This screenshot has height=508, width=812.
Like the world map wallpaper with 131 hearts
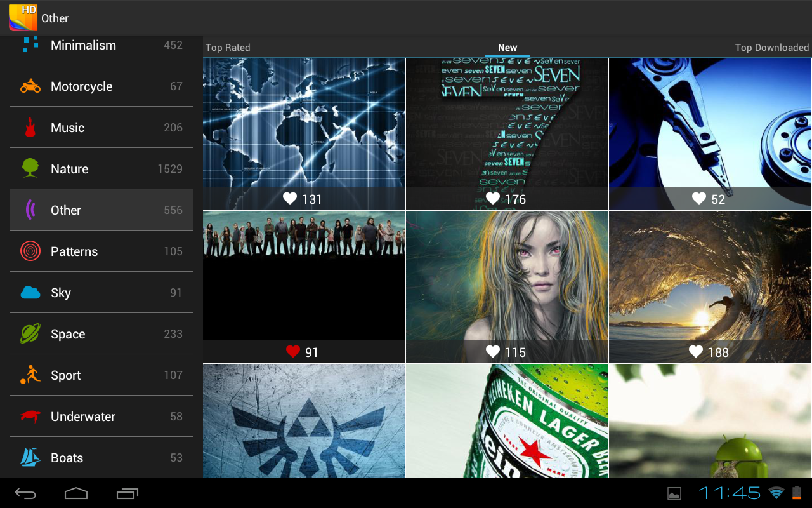pos(290,199)
